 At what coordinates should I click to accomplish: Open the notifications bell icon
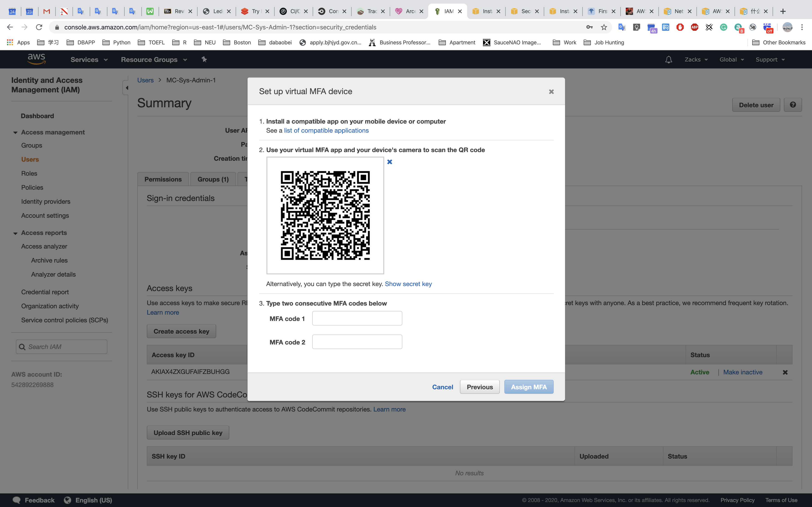pyautogui.click(x=668, y=60)
